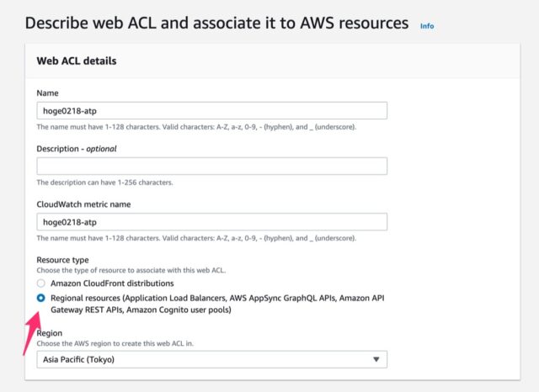Click the "Web ACL details" panel header

point(77,61)
